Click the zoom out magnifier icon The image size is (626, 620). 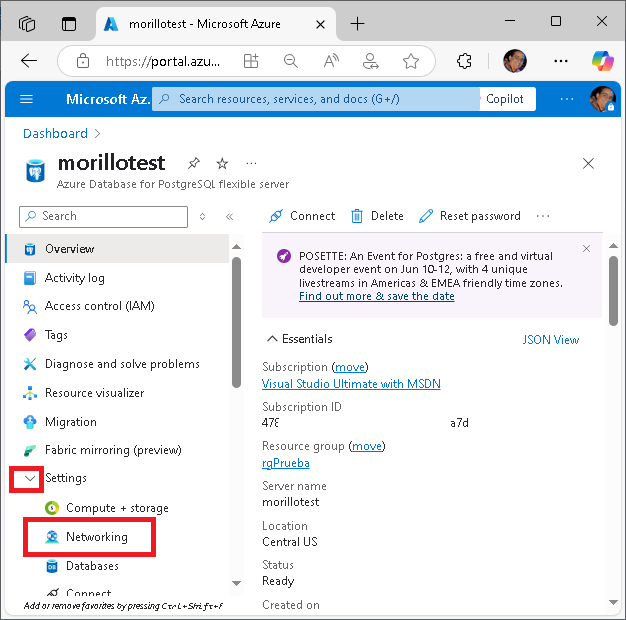291,61
